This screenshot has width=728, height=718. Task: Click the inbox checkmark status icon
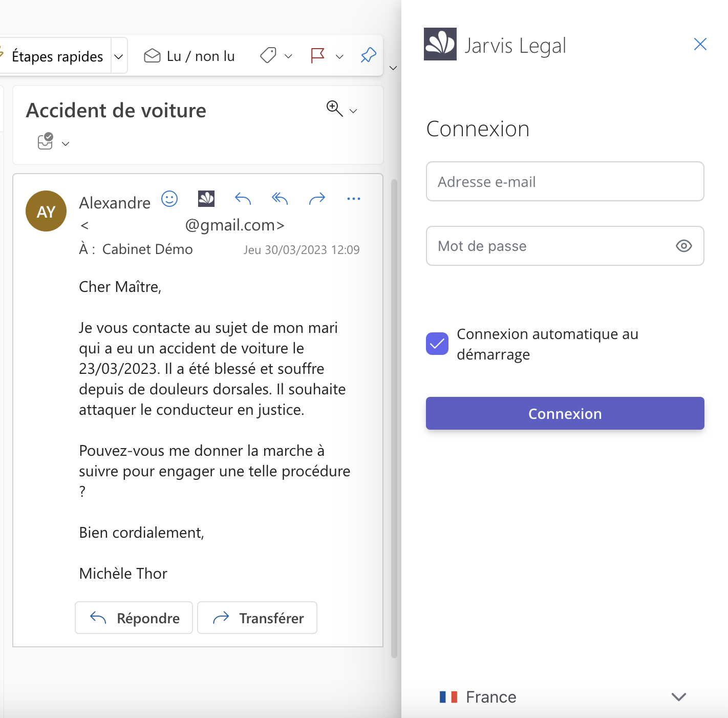click(x=46, y=141)
